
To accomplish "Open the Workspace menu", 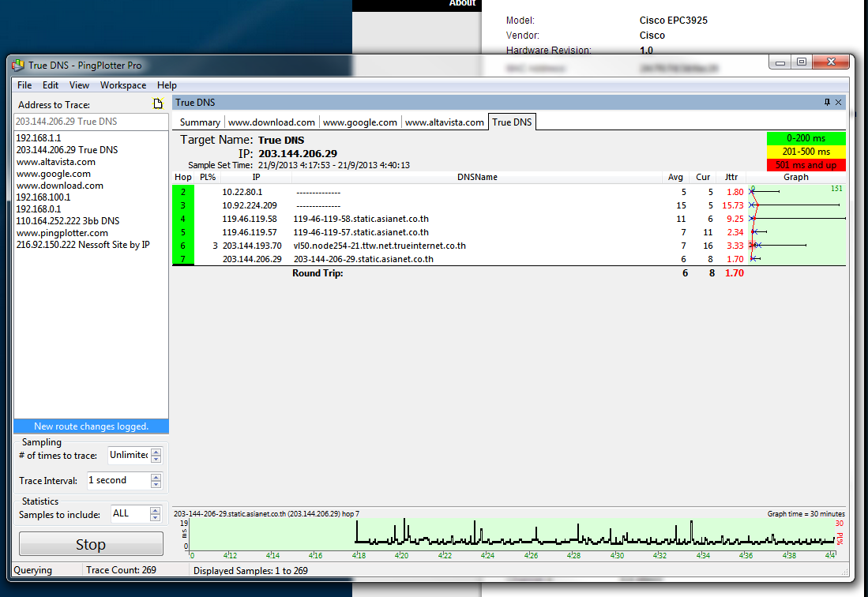I will coord(123,85).
